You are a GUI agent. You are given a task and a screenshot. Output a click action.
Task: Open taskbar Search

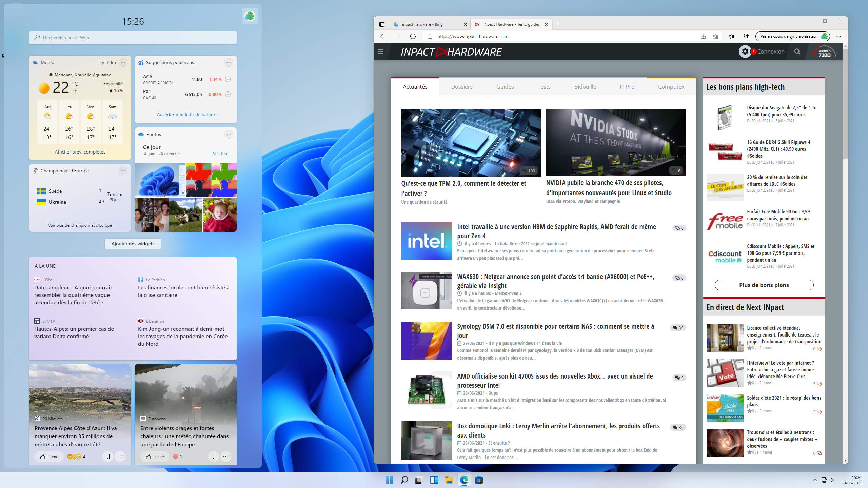(404, 480)
